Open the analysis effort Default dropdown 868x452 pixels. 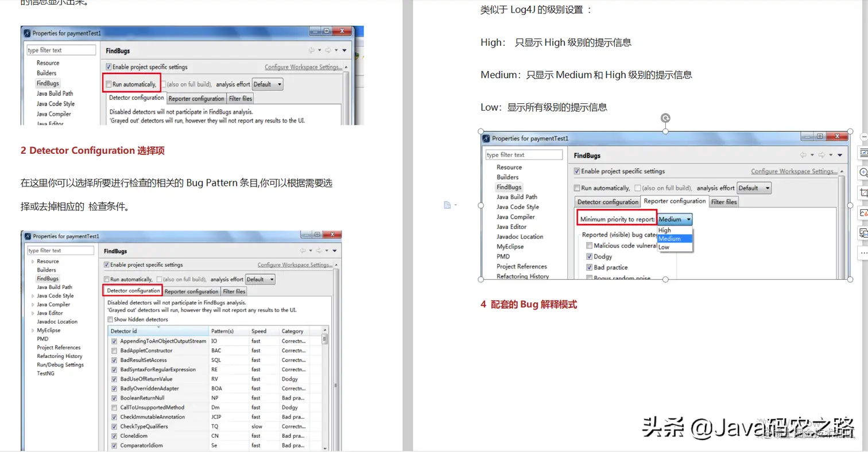click(x=754, y=188)
